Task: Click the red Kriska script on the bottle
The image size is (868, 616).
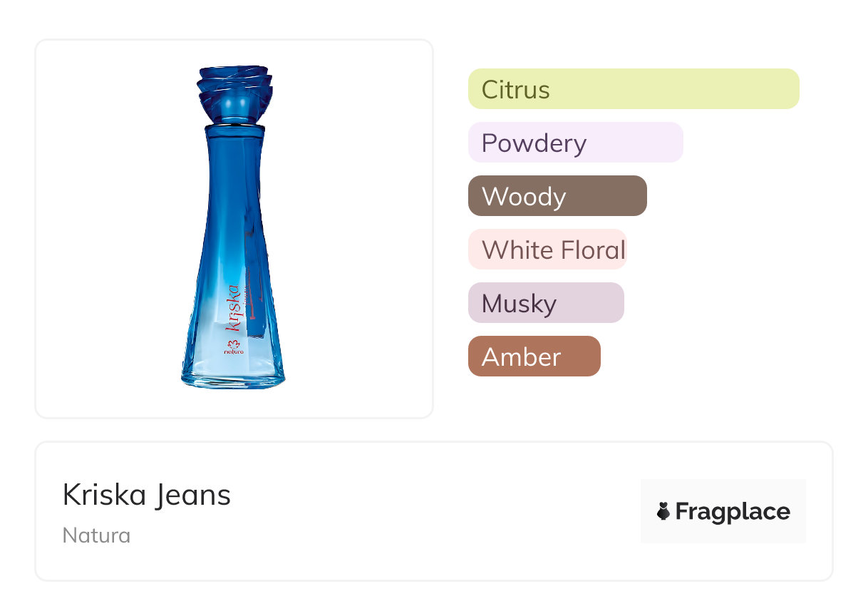Action: 232,307
